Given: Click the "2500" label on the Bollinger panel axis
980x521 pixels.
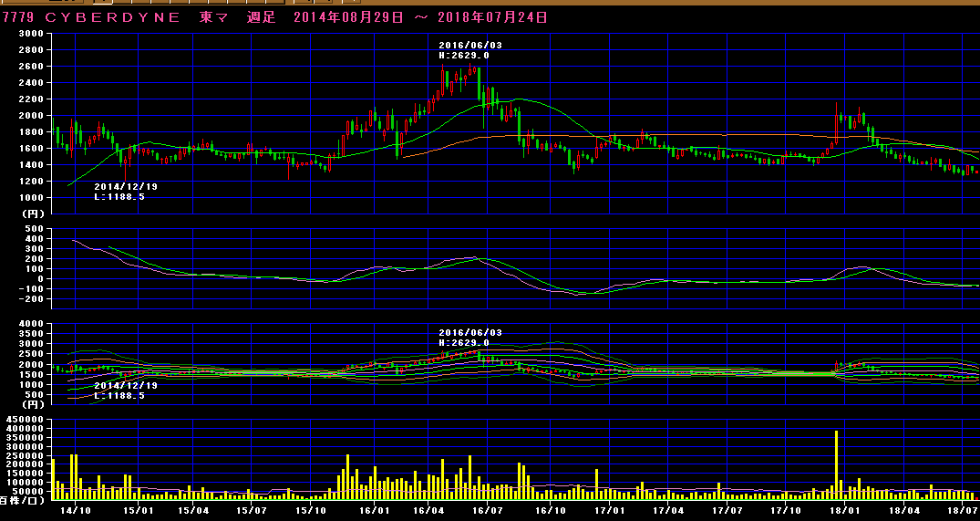Looking at the screenshot, I should 31,354.
